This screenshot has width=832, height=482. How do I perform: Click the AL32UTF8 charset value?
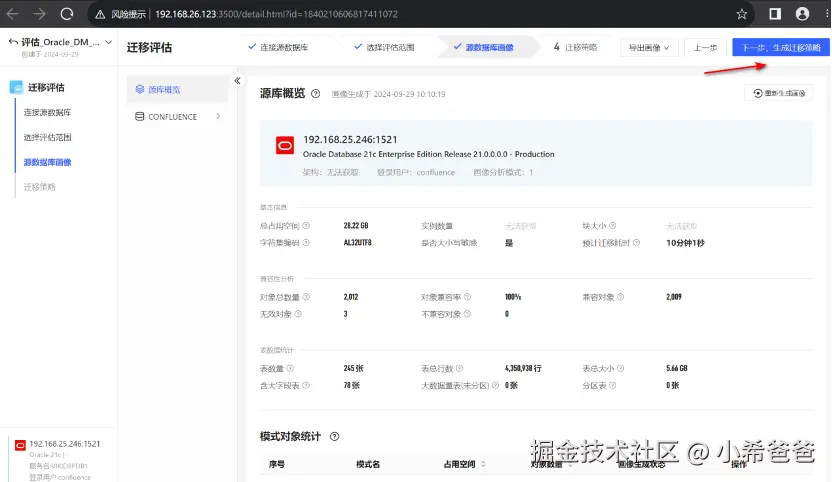pyautogui.click(x=358, y=243)
